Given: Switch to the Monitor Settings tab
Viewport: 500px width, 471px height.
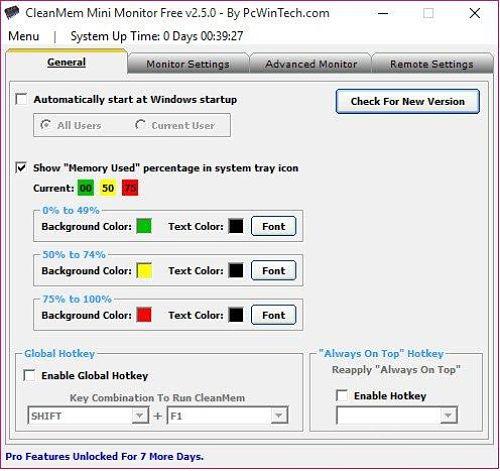Looking at the screenshot, I should [188, 64].
